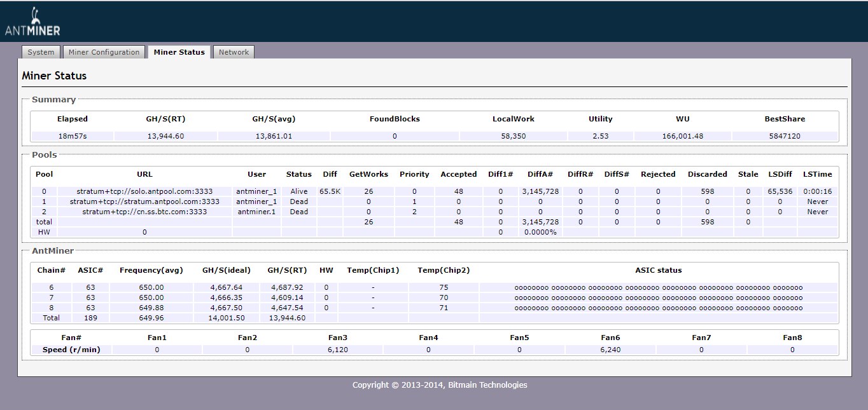Click Temp(Chip2) value 71 for chain 8
This screenshot has height=410, width=868.
(x=444, y=308)
